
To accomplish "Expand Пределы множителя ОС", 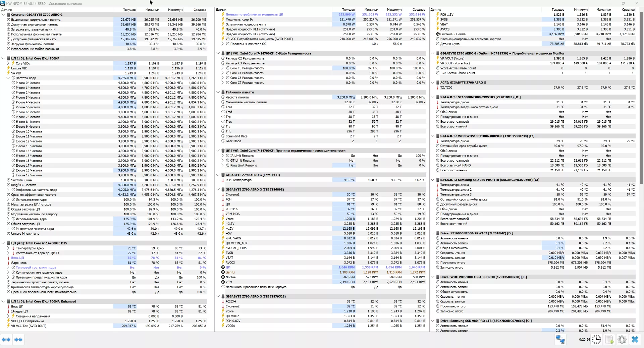I will (x=223, y=44).
